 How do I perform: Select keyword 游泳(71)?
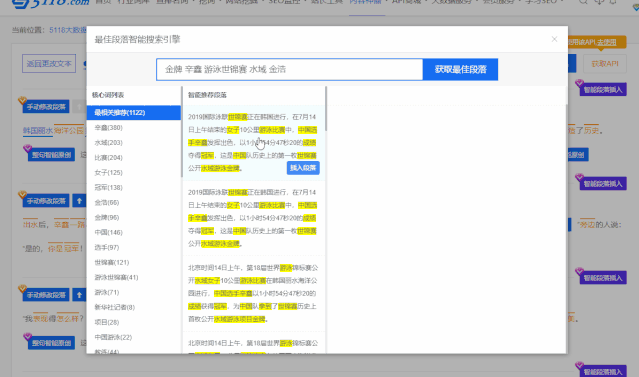(107, 292)
